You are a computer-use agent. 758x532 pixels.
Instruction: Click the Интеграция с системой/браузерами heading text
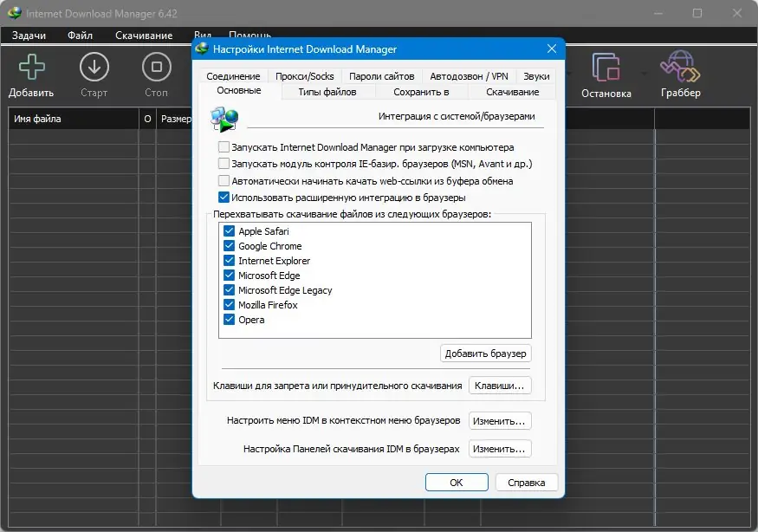457,116
